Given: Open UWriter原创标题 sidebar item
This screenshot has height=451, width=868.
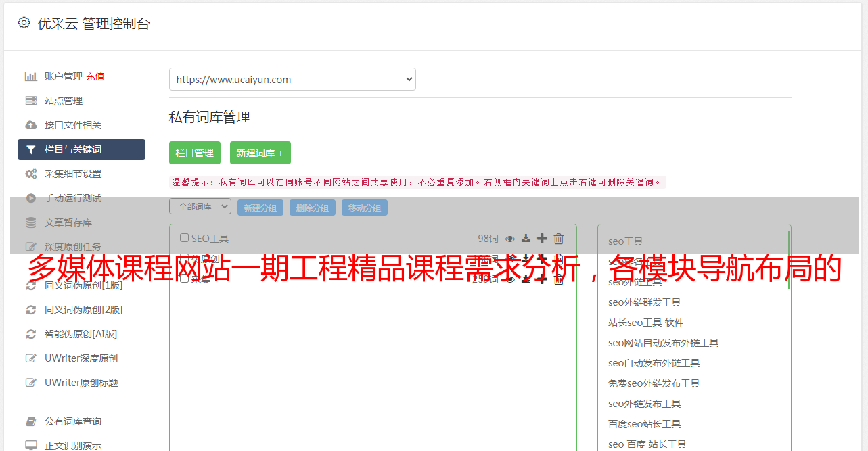Looking at the screenshot, I should (81, 383).
